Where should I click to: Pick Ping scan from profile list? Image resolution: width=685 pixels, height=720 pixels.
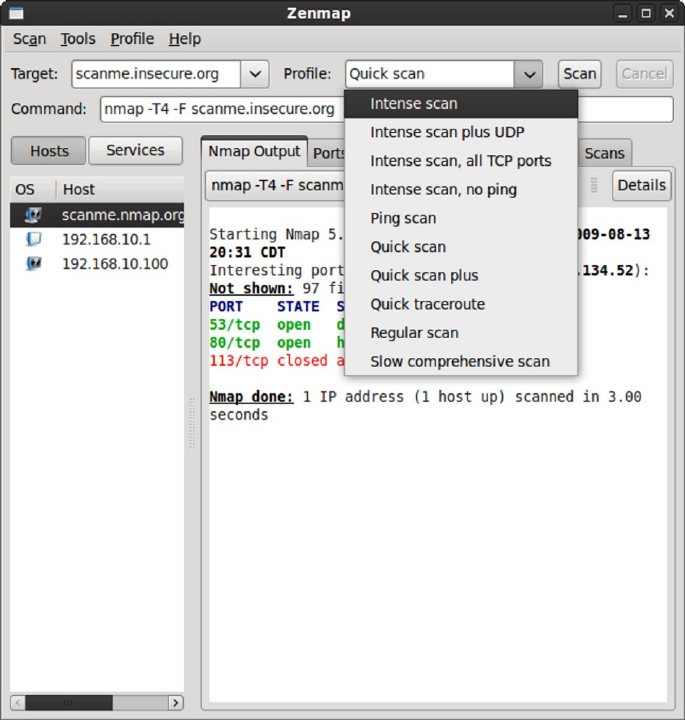pyautogui.click(x=461, y=218)
